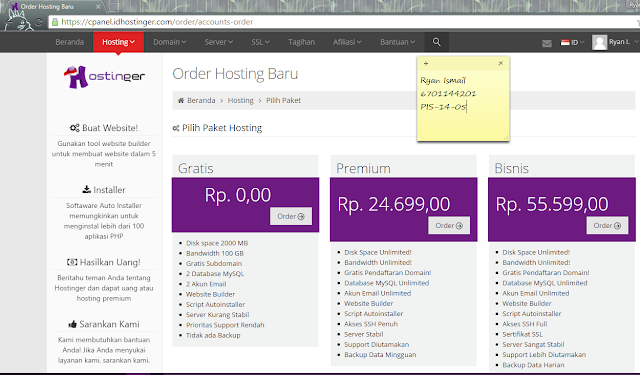Order the Gratis hosting plan
The height and width of the screenshot is (375, 640).
[291, 216]
